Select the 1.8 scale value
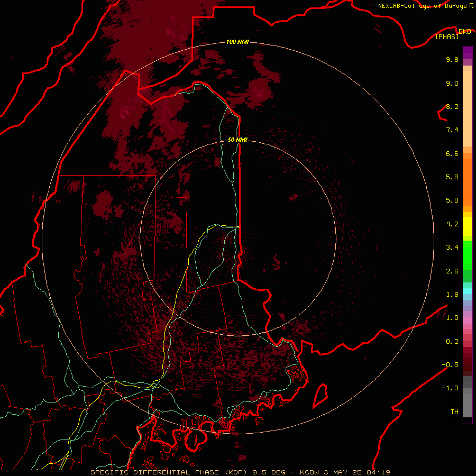Image resolution: width=476 pixels, height=476 pixels. (x=452, y=295)
